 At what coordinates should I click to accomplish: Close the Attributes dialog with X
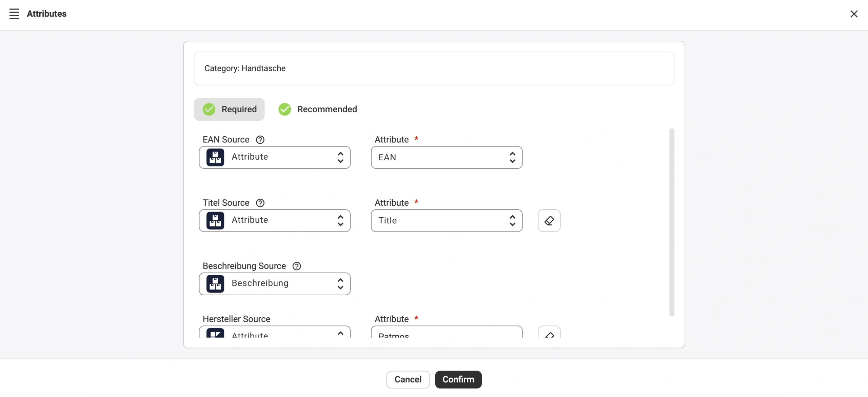coord(854,14)
